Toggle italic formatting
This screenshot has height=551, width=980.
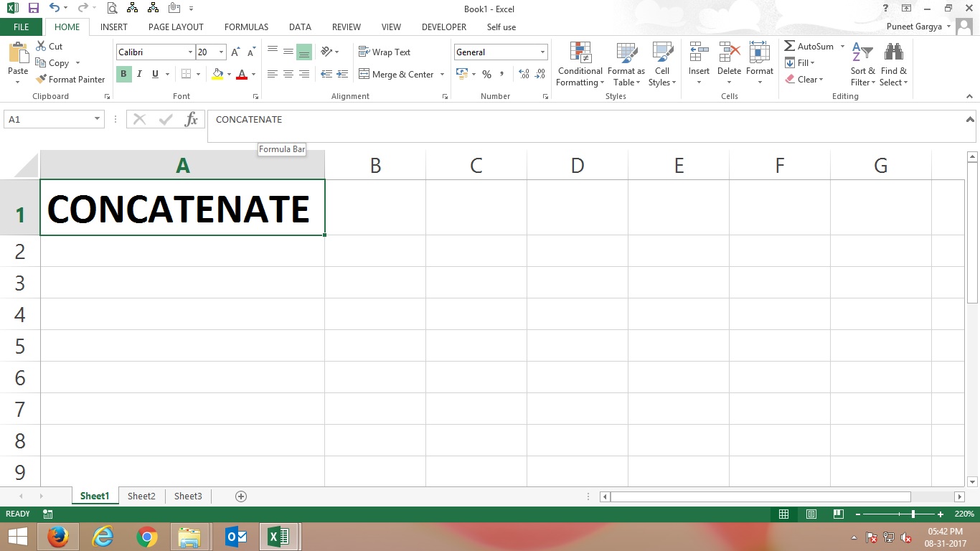point(138,74)
